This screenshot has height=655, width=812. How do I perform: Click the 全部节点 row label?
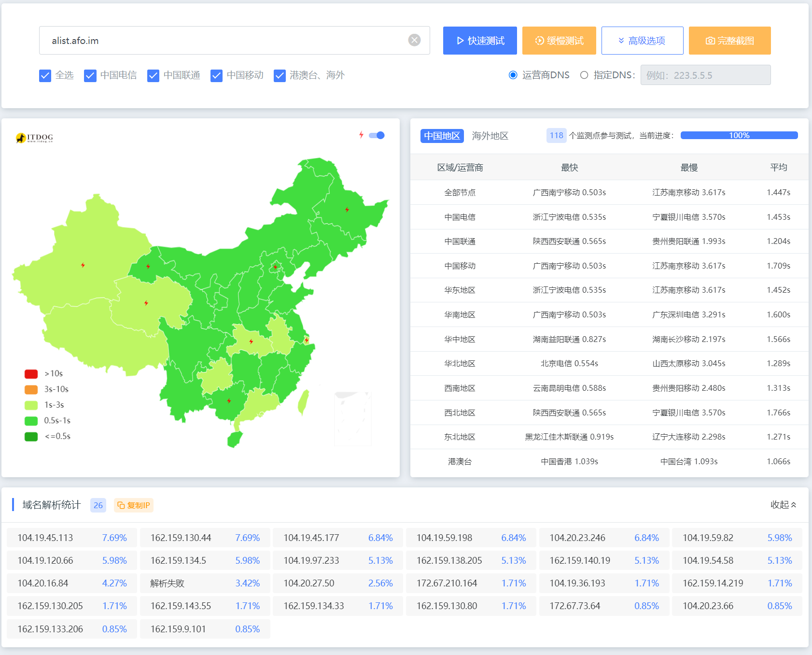460,192
